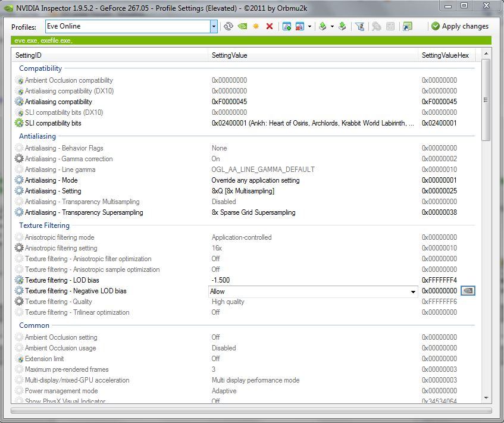Select the '16x' anisotropic filtering value
Viewport: 504px width, 423px height.
pyautogui.click(x=217, y=248)
